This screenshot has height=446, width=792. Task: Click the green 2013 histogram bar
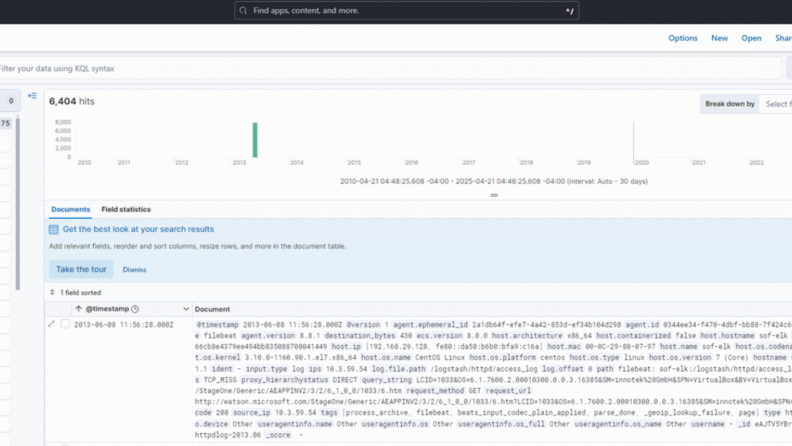click(255, 140)
